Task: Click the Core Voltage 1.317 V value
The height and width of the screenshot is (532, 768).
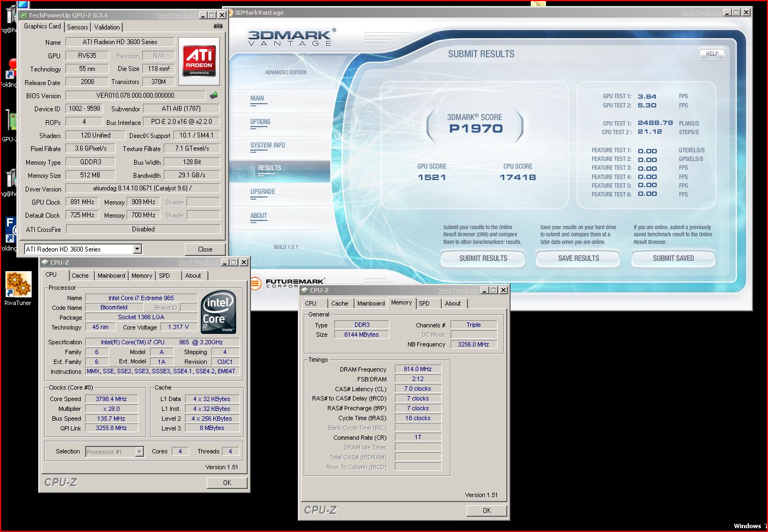Action: 178,327
